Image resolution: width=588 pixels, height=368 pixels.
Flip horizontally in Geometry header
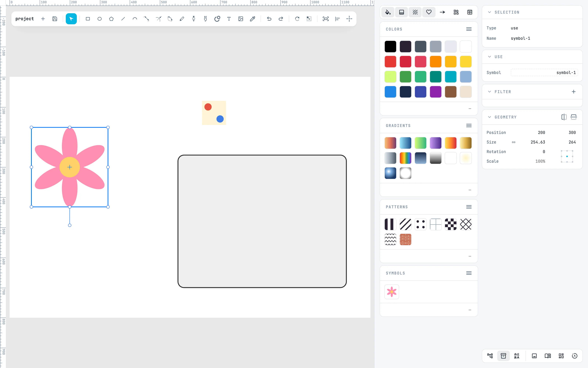(x=564, y=117)
